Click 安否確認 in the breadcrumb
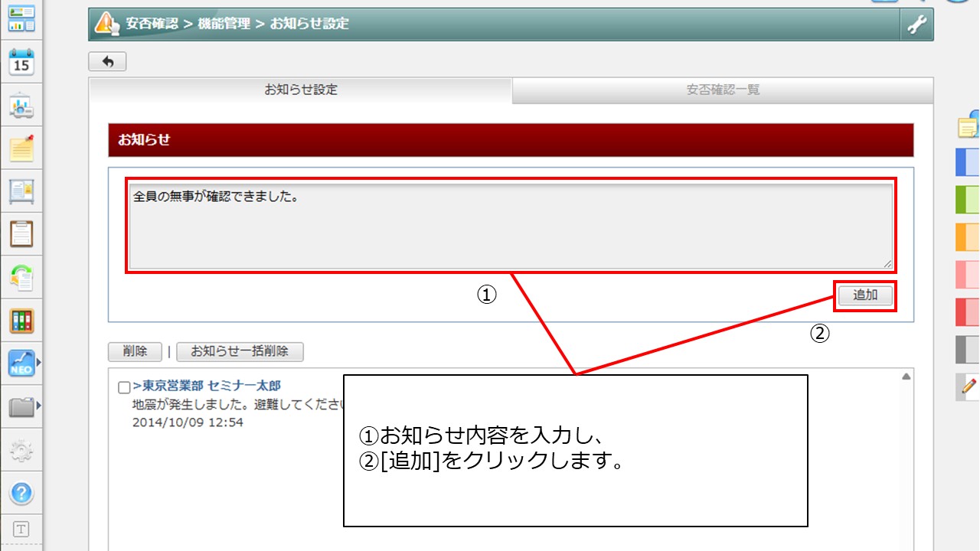 (152, 24)
